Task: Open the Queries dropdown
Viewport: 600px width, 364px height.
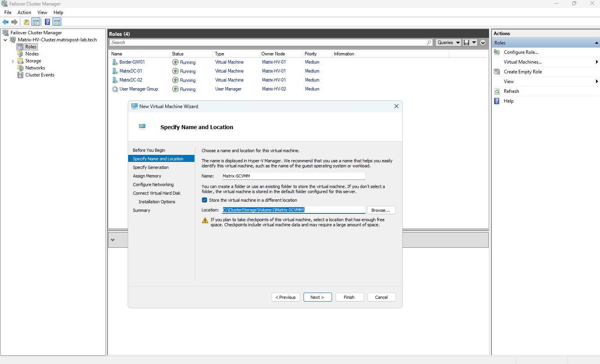Action: (x=448, y=43)
